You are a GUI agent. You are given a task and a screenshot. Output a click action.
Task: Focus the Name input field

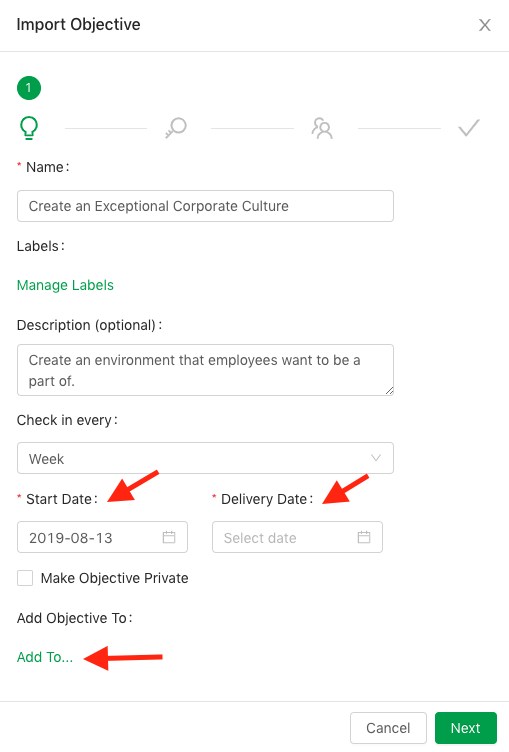pos(205,206)
